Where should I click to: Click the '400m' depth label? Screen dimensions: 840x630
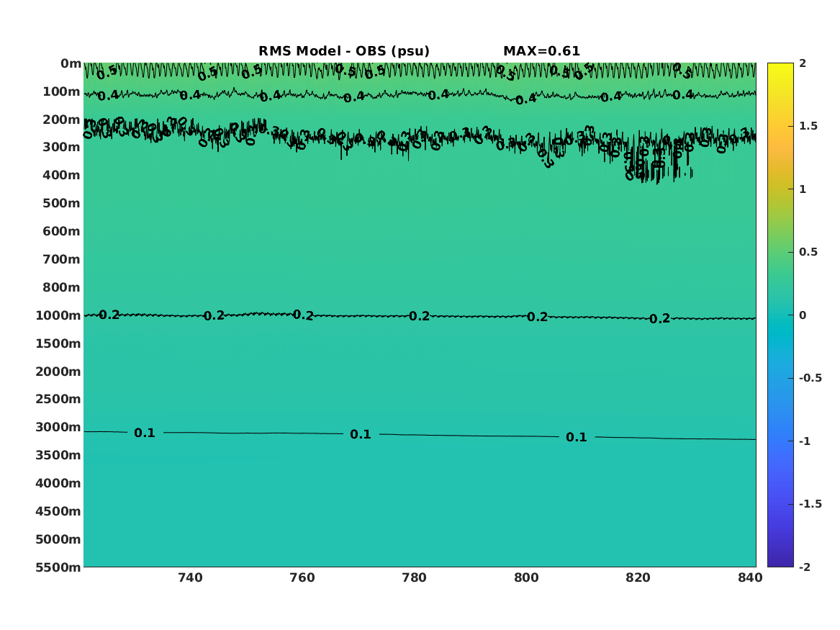61,175
